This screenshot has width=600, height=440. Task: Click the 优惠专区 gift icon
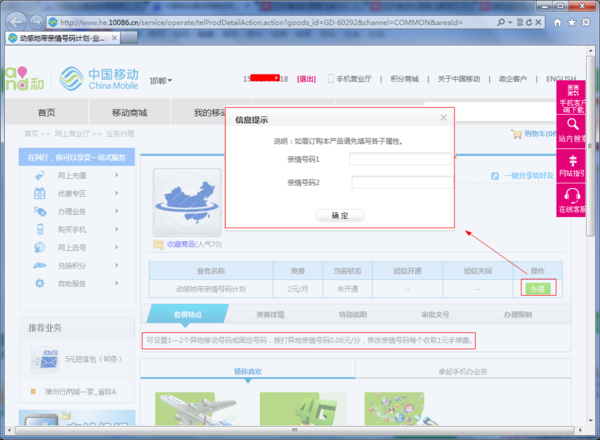tap(39, 194)
